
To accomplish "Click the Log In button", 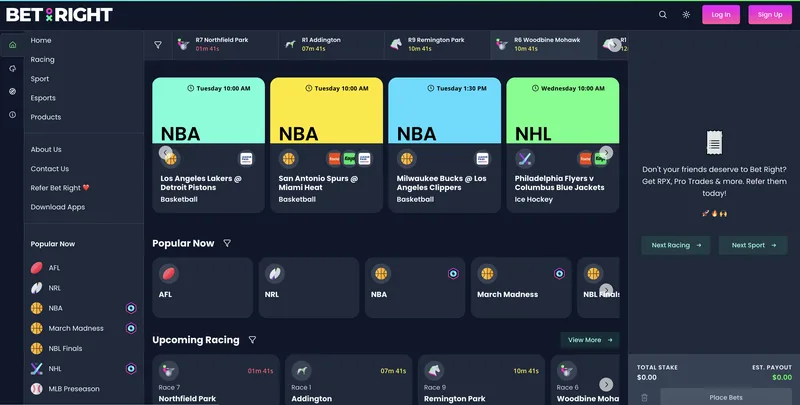I will point(721,15).
